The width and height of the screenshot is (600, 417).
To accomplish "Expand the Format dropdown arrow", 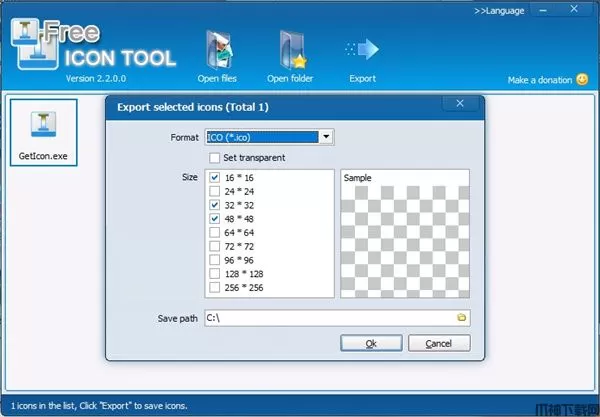I will (327, 137).
